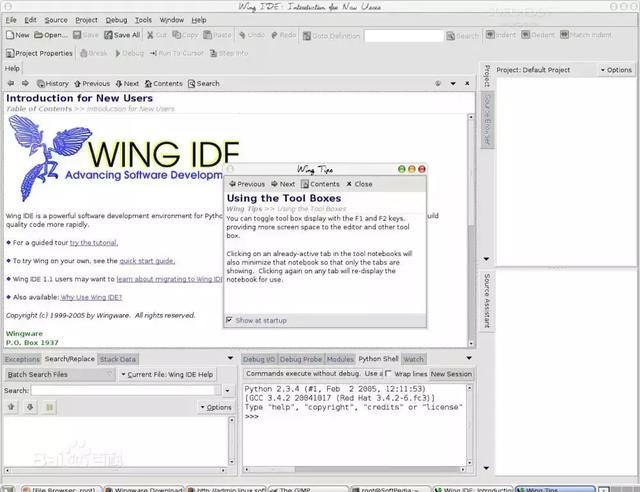Click the Break debug toolbar icon
Image resolution: width=640 pixels, height=492 pixels.
(93, 53)
